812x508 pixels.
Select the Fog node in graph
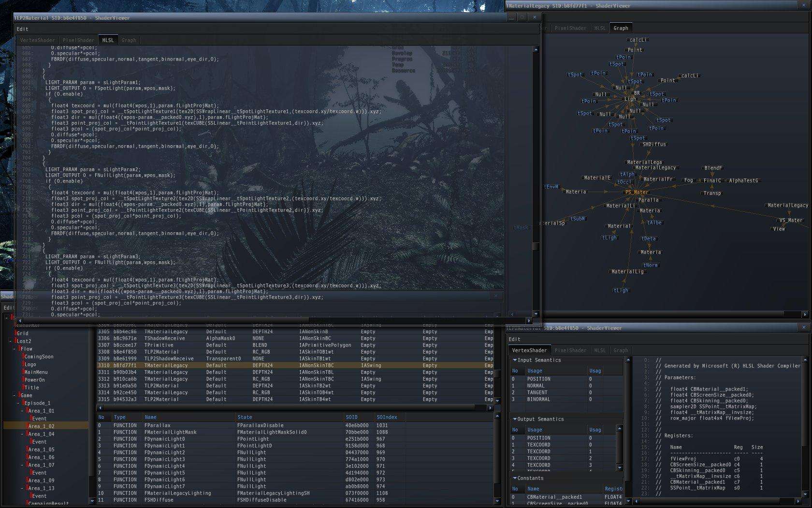pyautogui.click(x=688, y=180)
